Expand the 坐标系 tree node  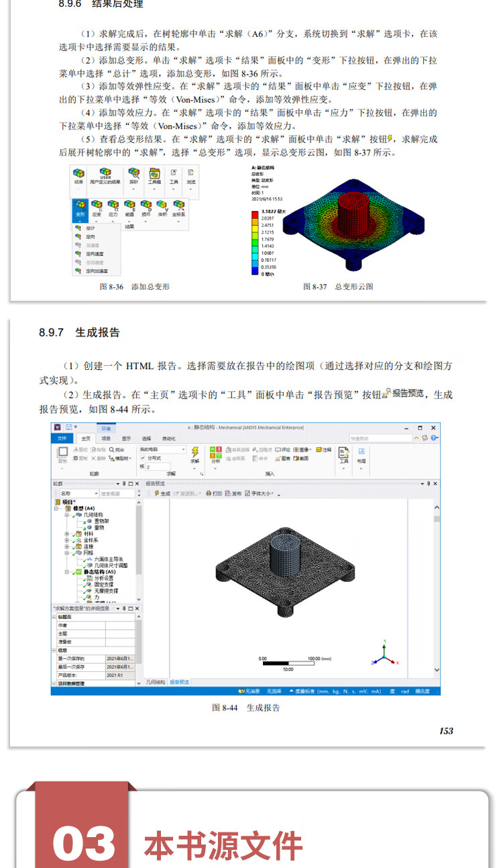click(x=67, y=540)
